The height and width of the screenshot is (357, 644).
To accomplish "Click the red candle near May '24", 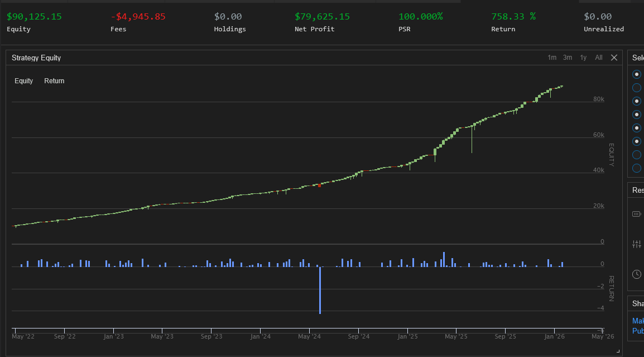I will tap(320, 185).
